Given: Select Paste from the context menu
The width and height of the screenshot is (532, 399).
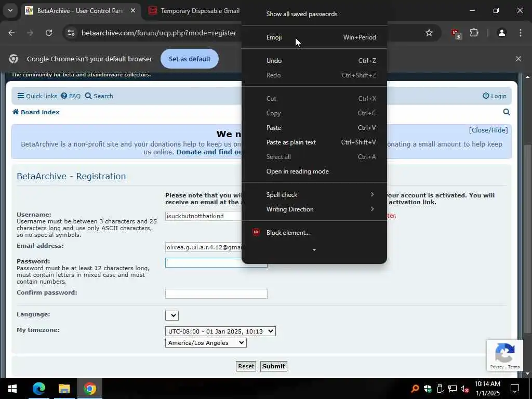Looking at the screenshot, I should [314, 128].
